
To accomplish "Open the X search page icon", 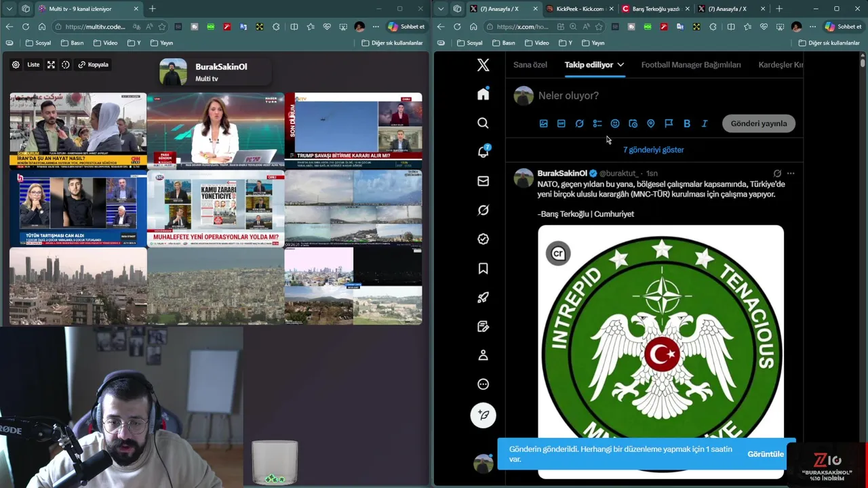I will pos(483,123).
